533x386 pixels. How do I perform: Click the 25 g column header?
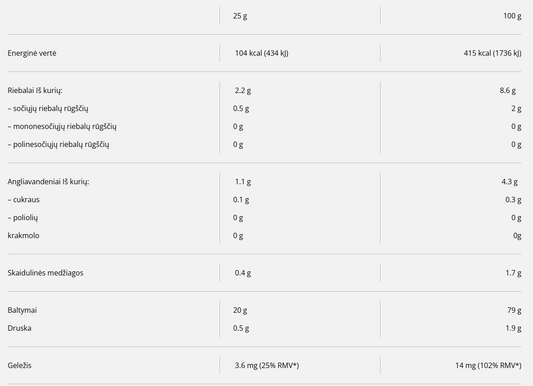(240, 16)
